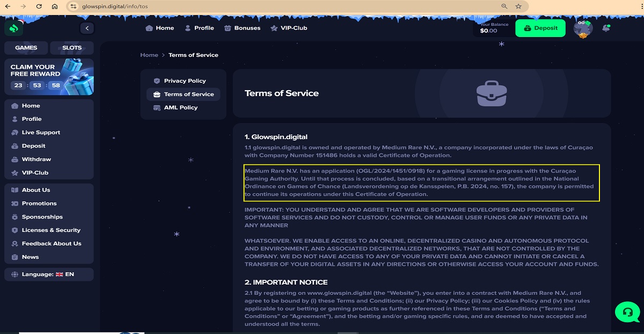
Task: Click the browser zoom magnifier icon
Action: coord(504,6)
